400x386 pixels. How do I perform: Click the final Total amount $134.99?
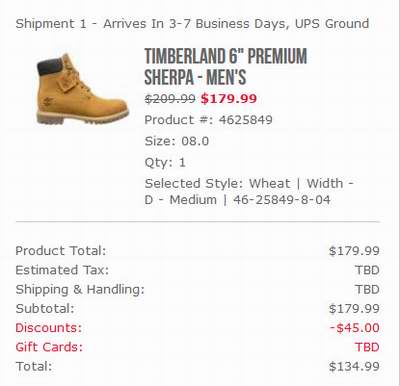[354, 366]
